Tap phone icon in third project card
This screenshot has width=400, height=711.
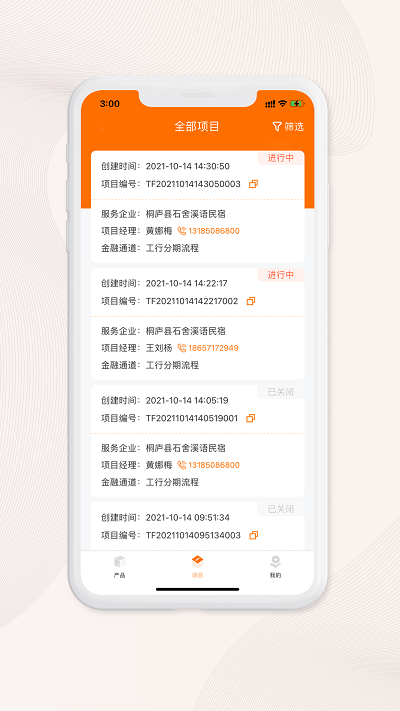(x=181, y=465)
